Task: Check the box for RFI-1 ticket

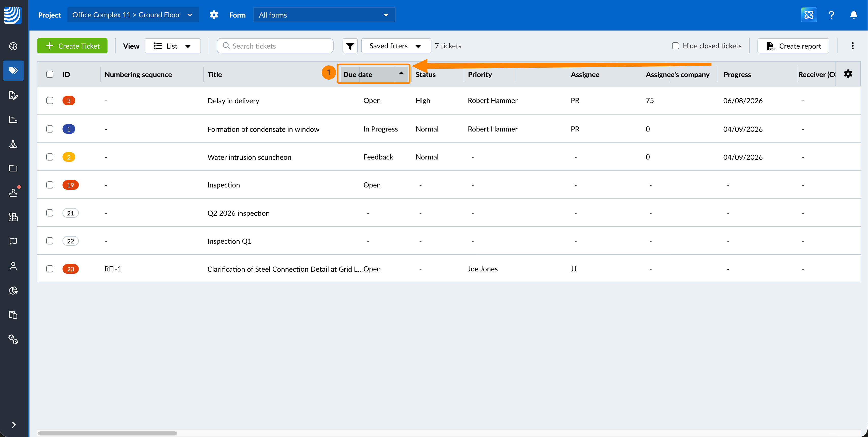Action: pyautogui.click(x=50, y=269)
